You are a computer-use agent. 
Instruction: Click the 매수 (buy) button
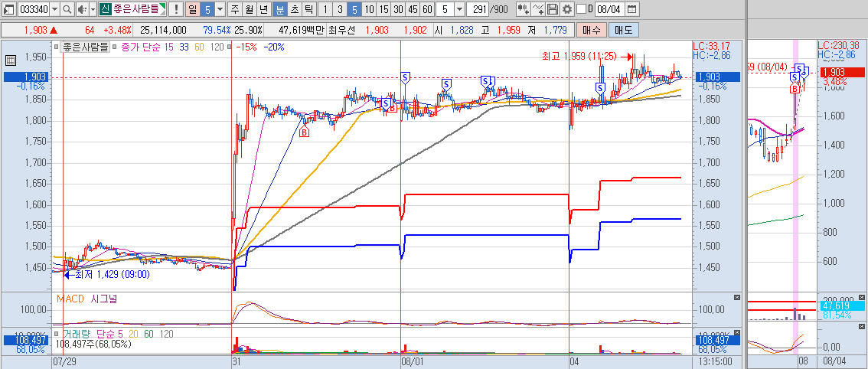click(x=591, y=30)
